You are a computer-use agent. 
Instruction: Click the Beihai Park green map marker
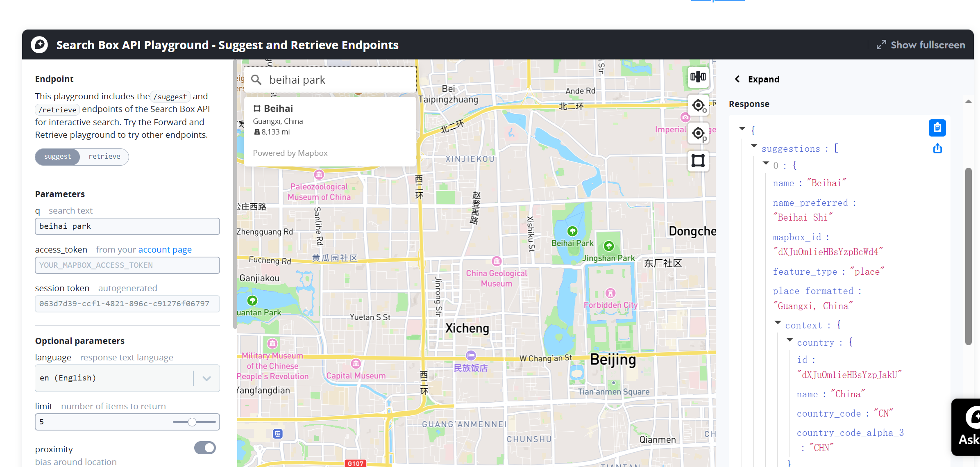point(572,231)
